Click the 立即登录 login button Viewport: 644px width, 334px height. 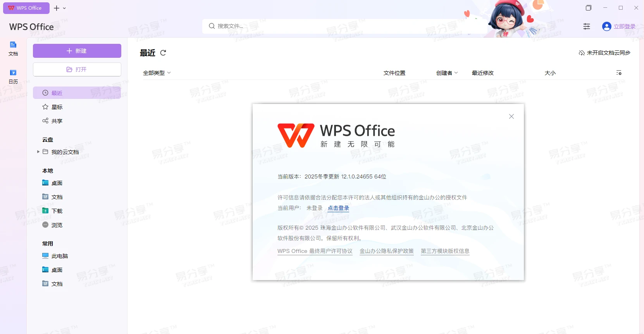pos(625,26)
